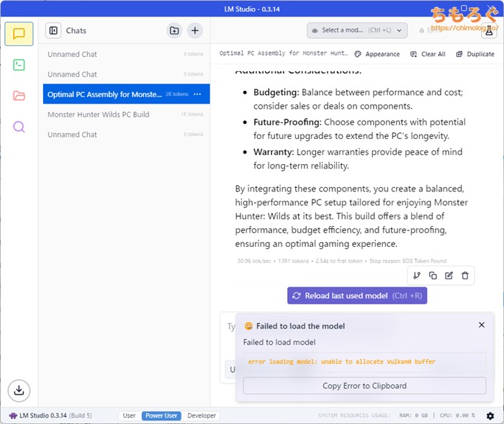Viewport: 504px width, 424px height.
Task: Click the chat title in the header
Action: 284,53
